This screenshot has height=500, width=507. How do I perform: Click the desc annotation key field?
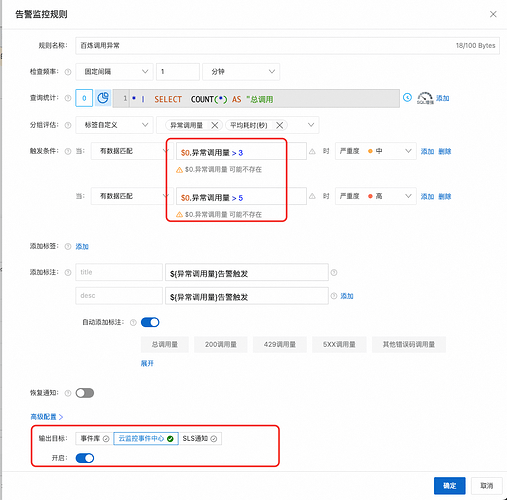(x=119, y=296)
